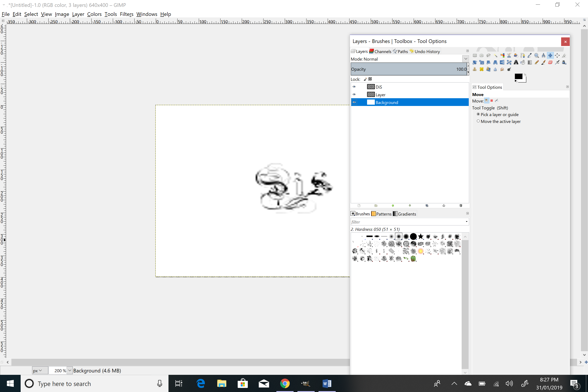Delete layer with trash can button

click(461, 205)
